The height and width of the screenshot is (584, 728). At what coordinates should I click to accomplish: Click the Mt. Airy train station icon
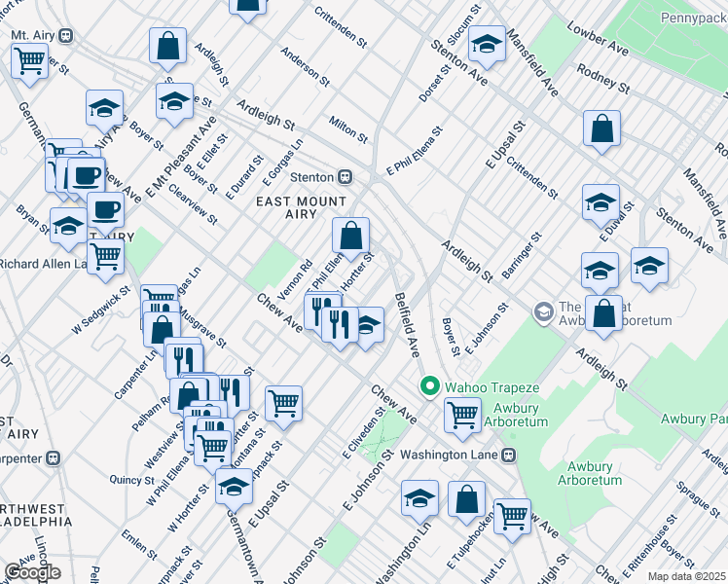pyautogui.click(x=66, y=36)
